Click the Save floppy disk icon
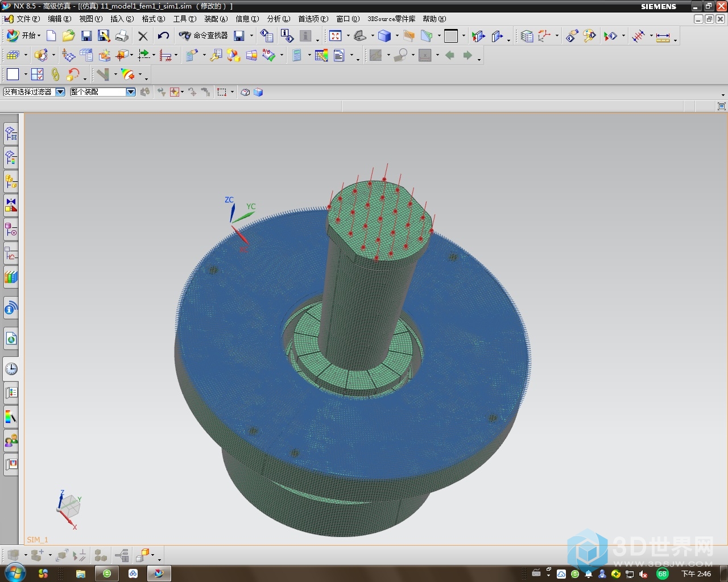This screenshot has width=728, height=582. (86, 36)
